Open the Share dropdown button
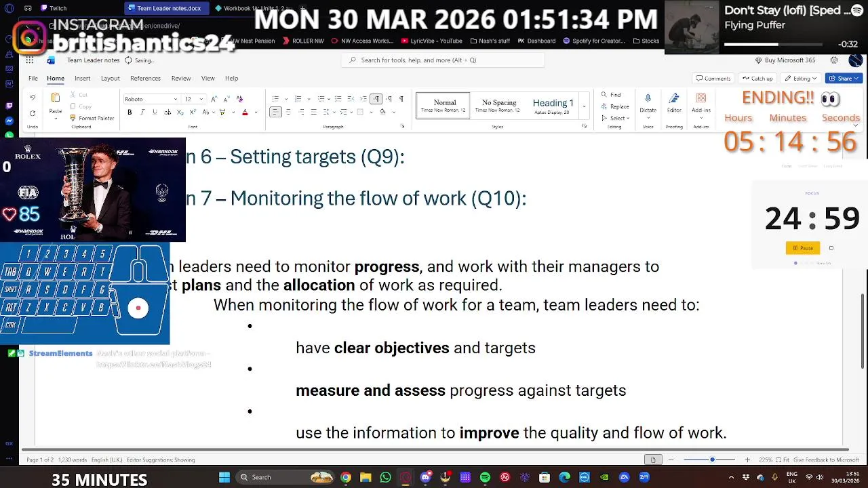868x488 pixels. pyautogui.click(x=844, y=78)
